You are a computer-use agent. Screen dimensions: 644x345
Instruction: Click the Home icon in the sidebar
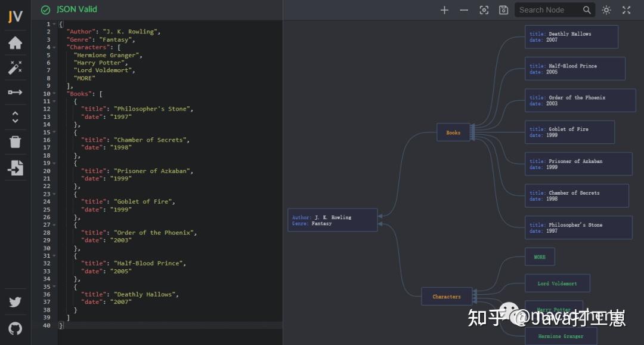coord(15,42)
